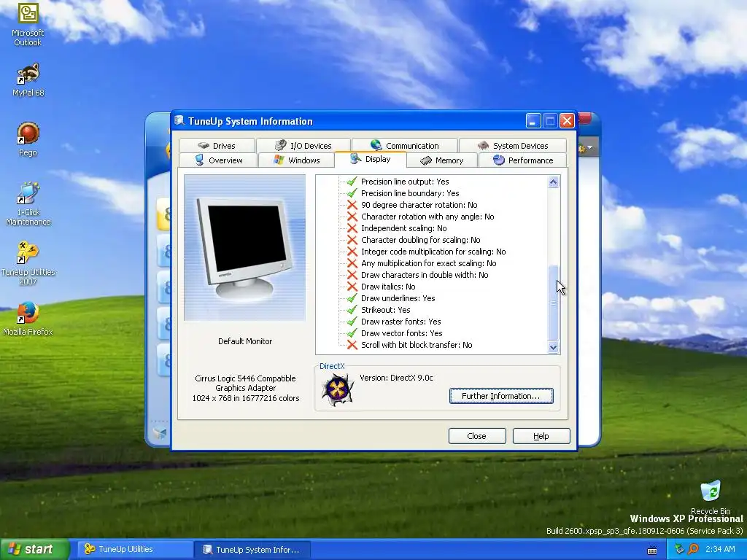Minimize the TuneUp System Information window

pos(533,121)
